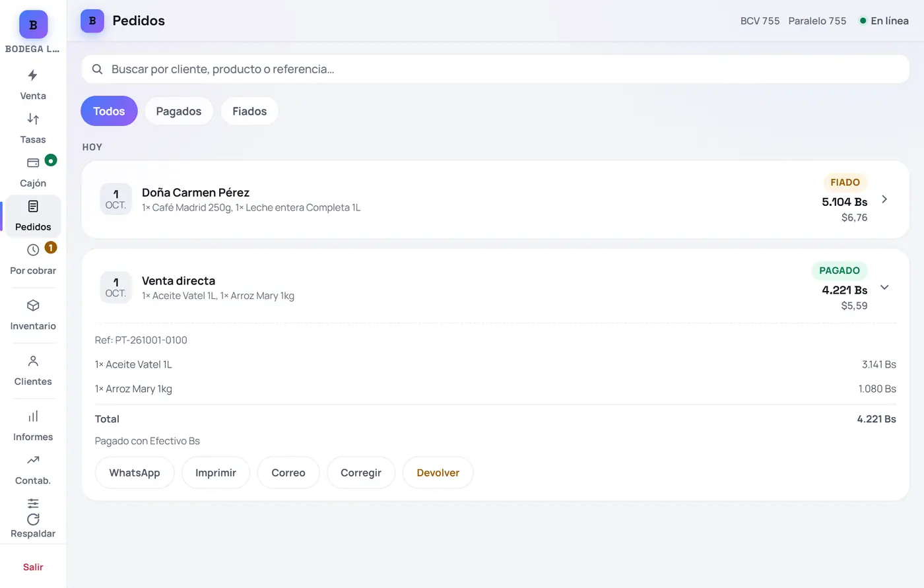Focus the order search field
This screenshot has height=588, width=924.
coord(495,69)
